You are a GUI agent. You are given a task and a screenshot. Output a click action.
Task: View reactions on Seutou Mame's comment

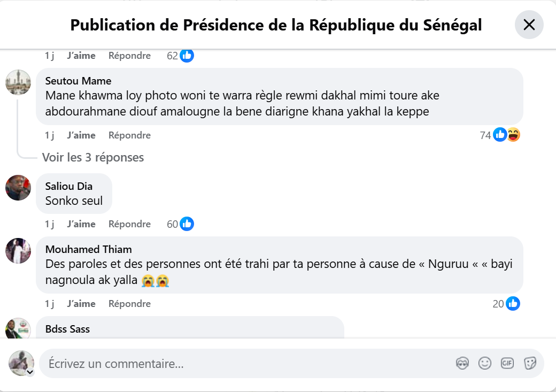(500, 135)
